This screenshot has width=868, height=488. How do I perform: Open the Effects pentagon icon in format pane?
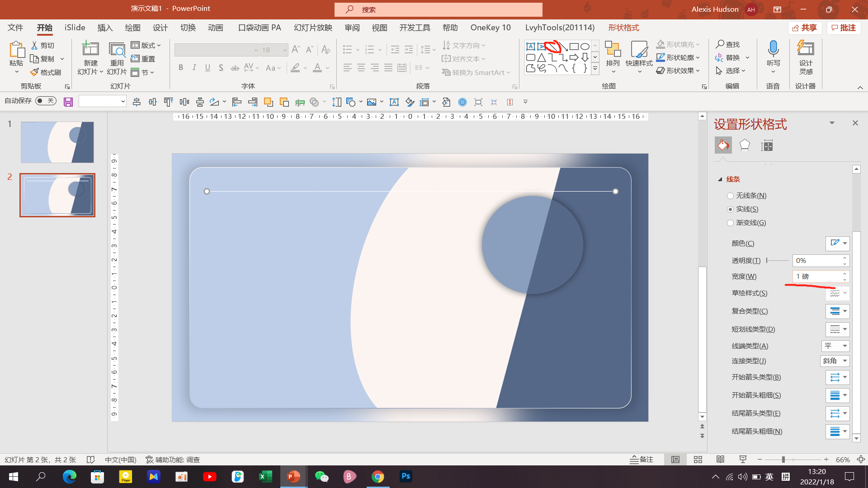click(x=745, y=145)
